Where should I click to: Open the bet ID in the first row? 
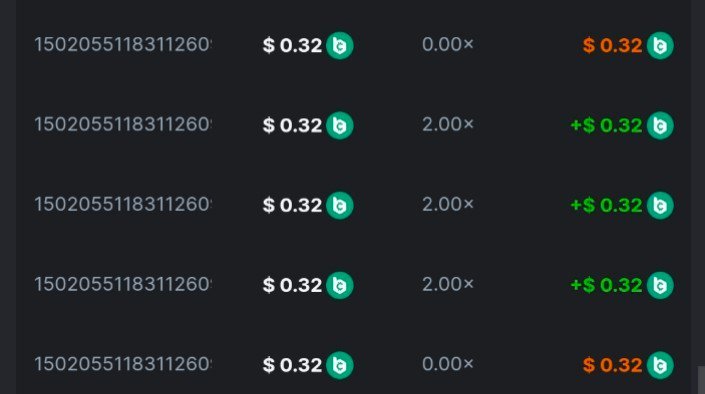tap(123, 45)
